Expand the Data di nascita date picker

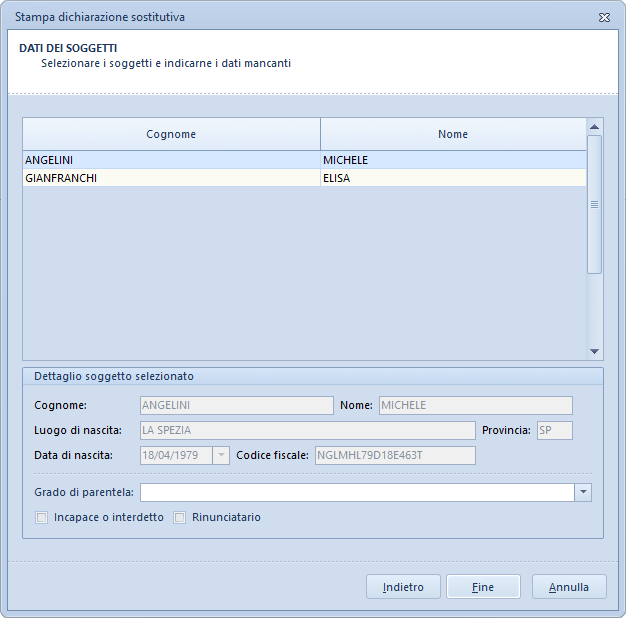[x=221, y=456]
